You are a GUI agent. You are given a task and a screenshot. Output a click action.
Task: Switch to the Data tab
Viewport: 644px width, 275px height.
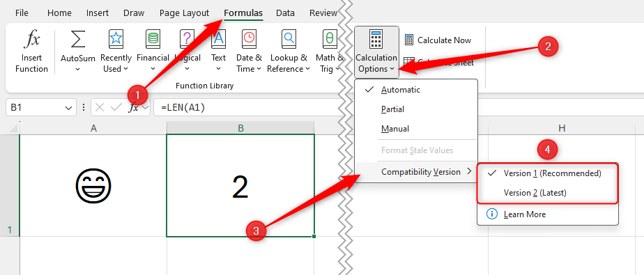[x=285, y=13]
